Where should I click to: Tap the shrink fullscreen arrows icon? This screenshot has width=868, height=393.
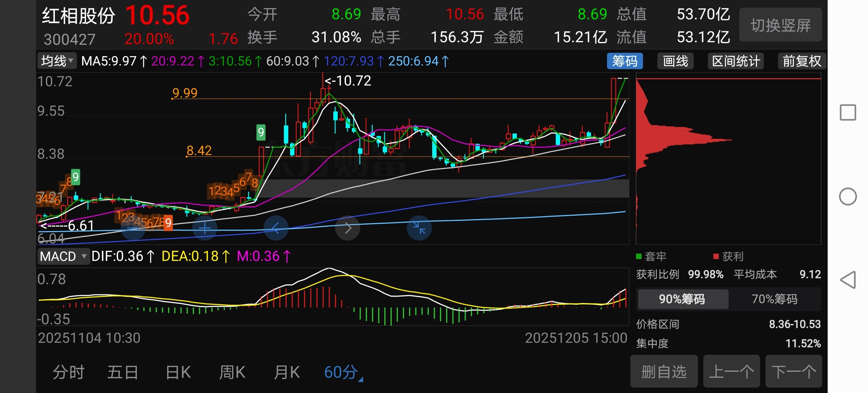[419, 228]
